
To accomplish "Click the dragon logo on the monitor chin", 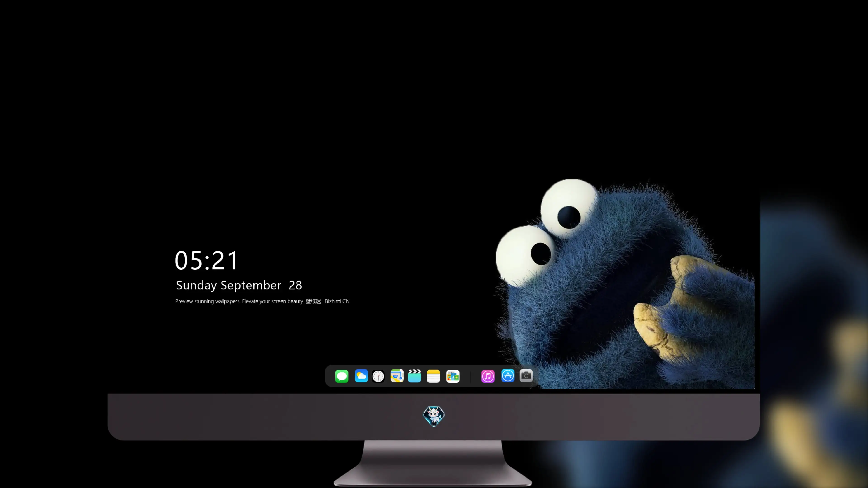I will pos(434,416).
